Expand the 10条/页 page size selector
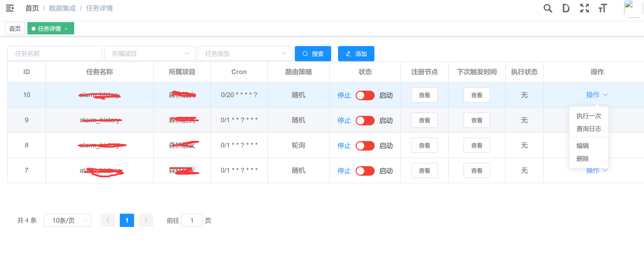This screenshot has width=644, height=255. pos(67,220)
